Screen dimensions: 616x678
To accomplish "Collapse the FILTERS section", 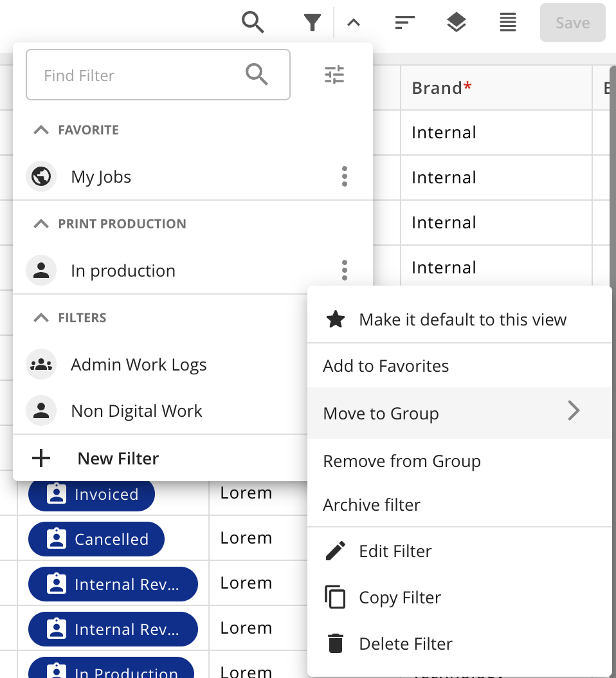I will (41, 318).
